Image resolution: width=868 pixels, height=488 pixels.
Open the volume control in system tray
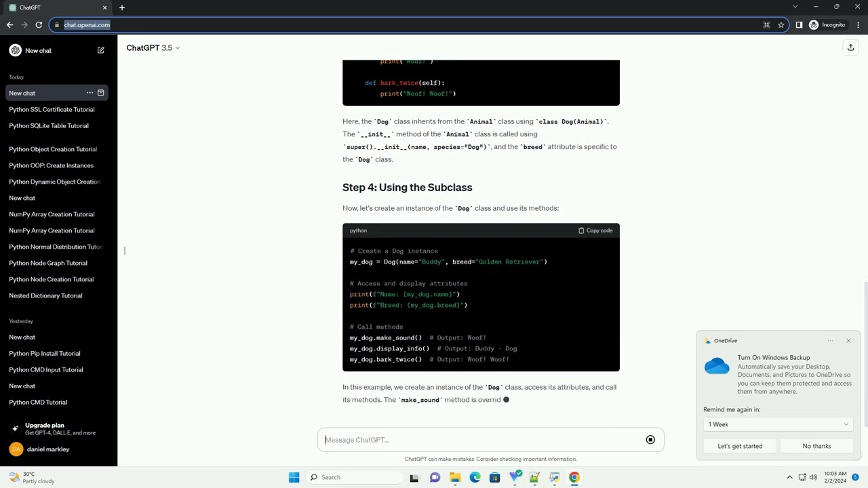(813, 477)
